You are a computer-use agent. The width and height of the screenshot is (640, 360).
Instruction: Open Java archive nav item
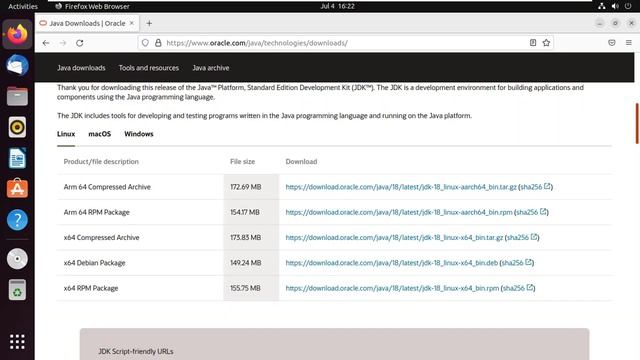coord(211,68)
